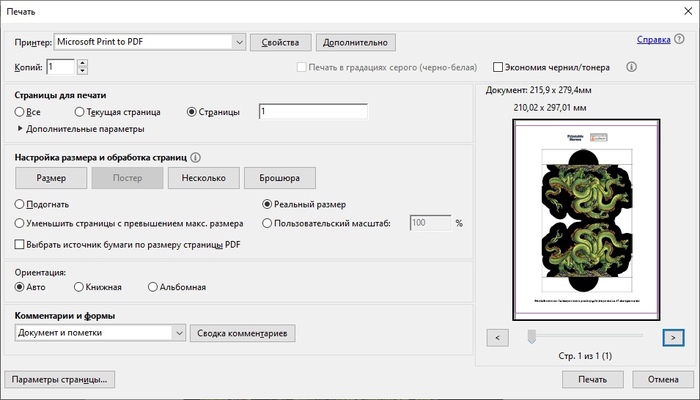Viewport: 700px width, 400px height.
Task: Click the next page arrow under preview
Action: [674, 337]
